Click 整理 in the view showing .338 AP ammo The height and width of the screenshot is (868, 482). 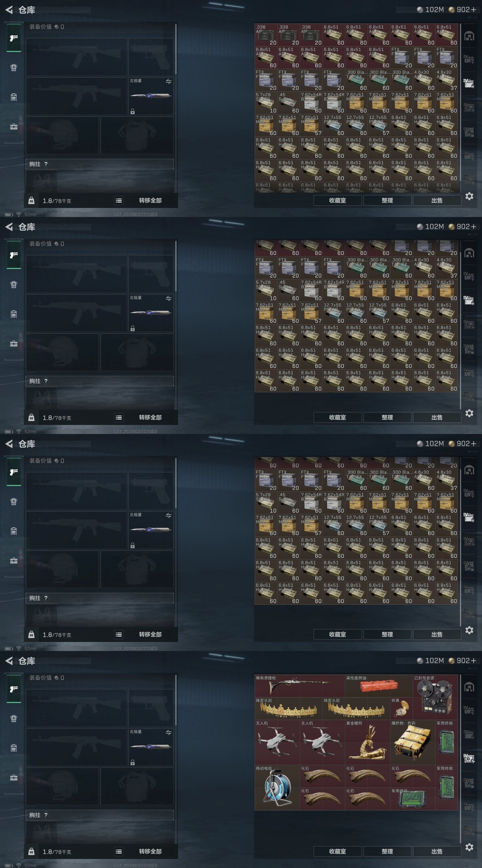[387, 200]
